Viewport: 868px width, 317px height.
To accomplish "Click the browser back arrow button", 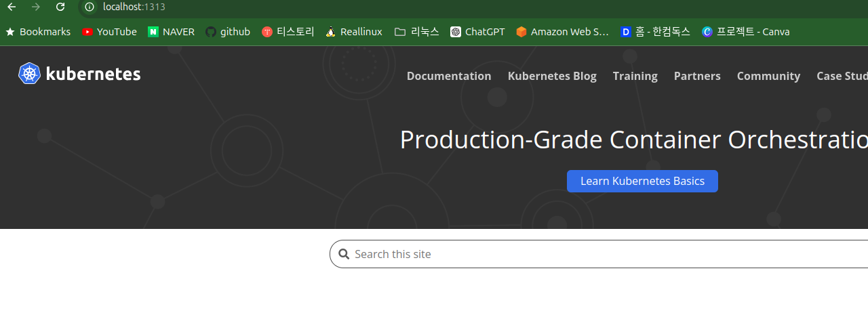I will [12, 7].
